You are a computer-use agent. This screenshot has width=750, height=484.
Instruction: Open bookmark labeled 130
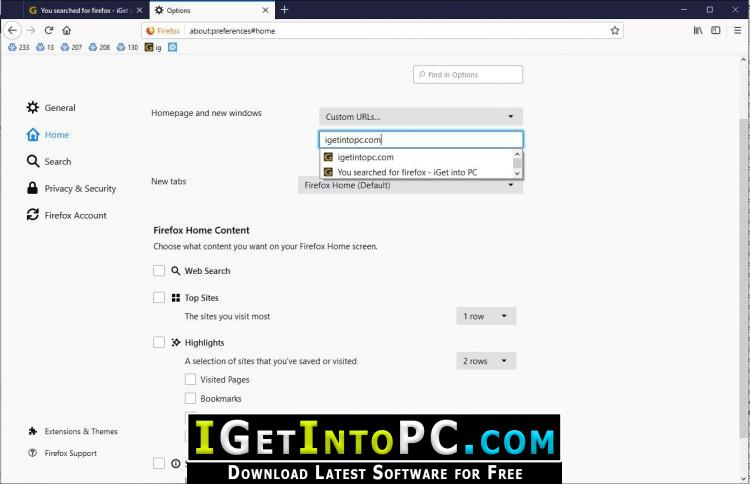127,47
